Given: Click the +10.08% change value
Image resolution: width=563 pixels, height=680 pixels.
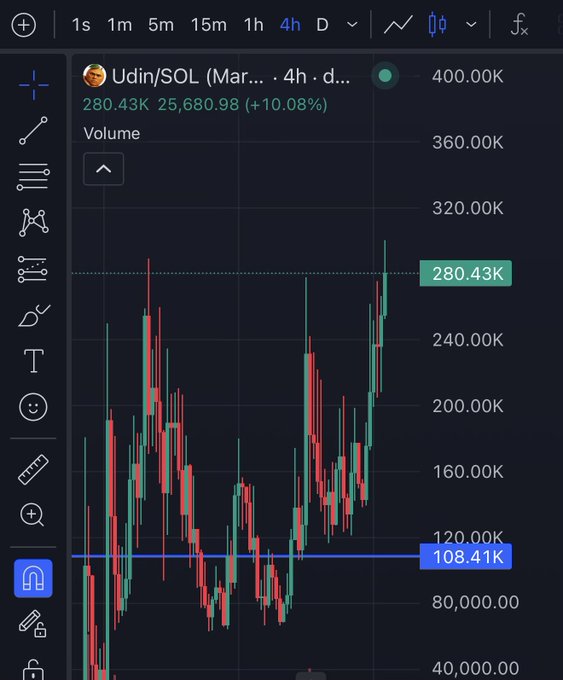Looking at the screenshot, I should [286, 105].
